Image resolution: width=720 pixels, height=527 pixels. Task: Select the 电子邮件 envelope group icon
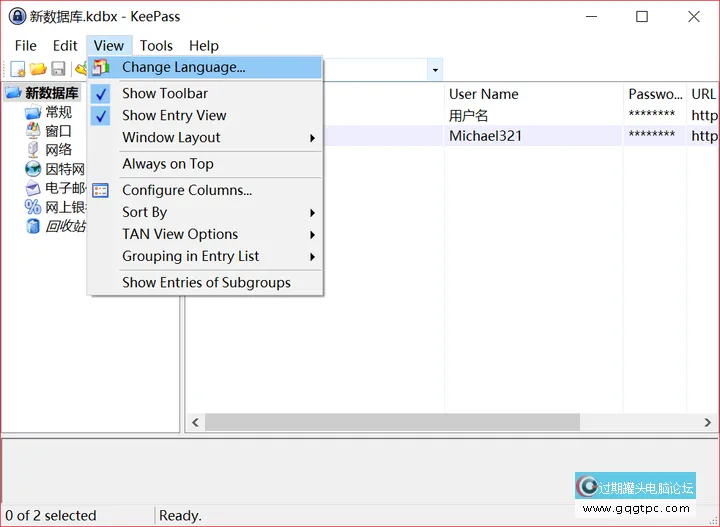tap(33, 188)
